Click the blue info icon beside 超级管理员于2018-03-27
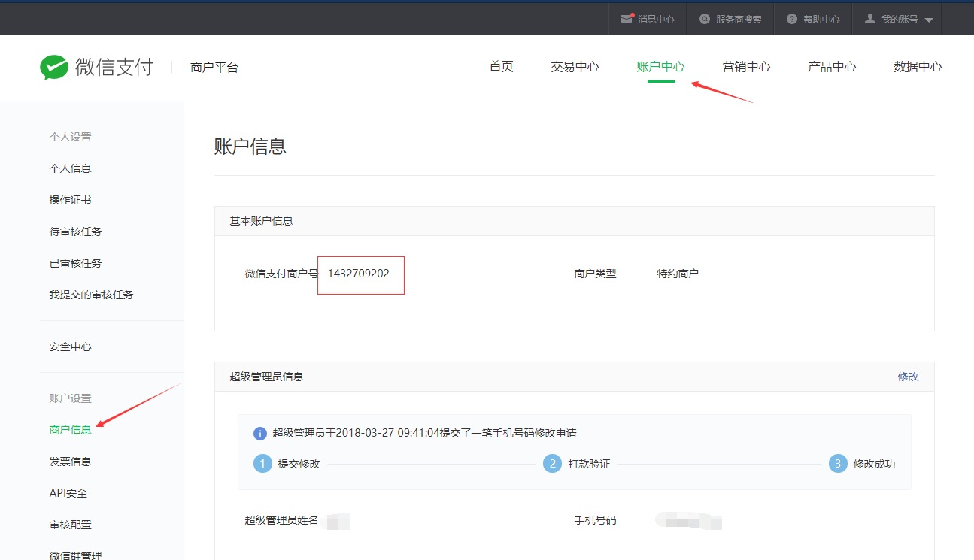Viewport: 974px width, 560px height. click(x=260, y=434)
